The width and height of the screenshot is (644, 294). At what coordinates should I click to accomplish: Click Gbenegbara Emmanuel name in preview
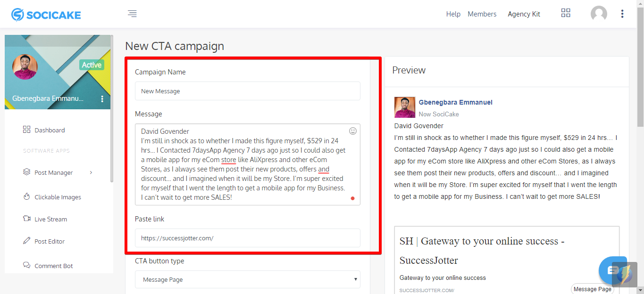pyautogui.click(x=455, y=102)
